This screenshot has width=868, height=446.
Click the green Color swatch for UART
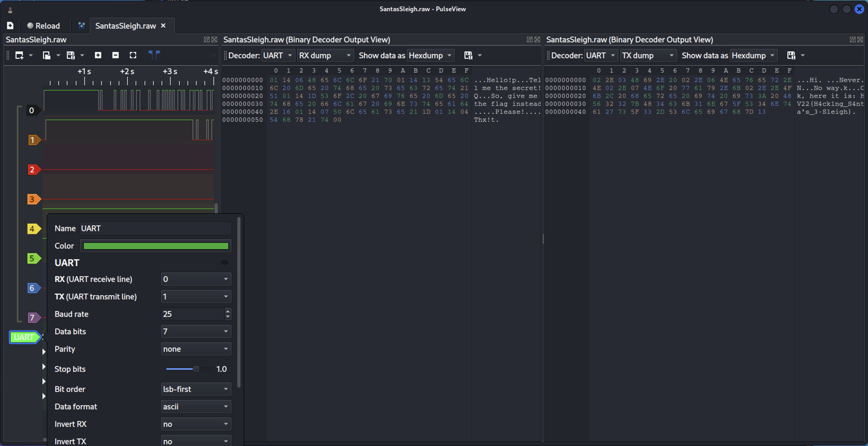[156, 246]
